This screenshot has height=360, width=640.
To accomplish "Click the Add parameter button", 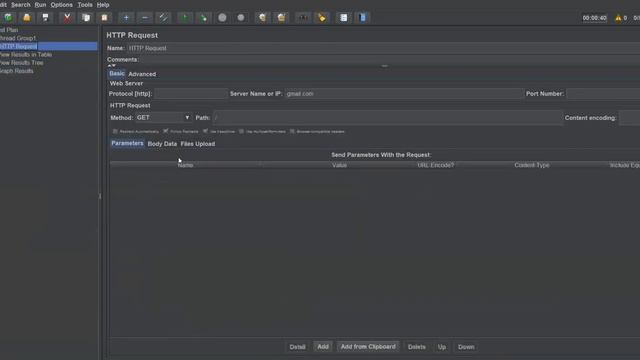I will click(x=323, y=347).
